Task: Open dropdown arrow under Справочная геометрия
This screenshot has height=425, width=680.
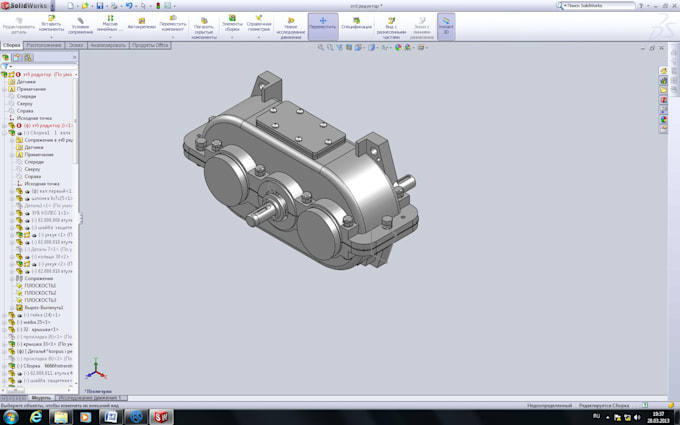Action: click(259, 37)
